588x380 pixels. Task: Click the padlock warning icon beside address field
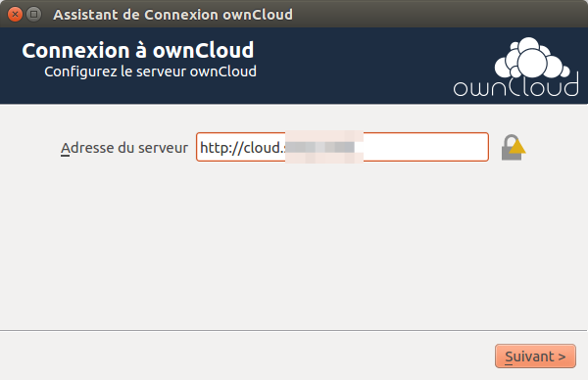(x=514, y=147)
